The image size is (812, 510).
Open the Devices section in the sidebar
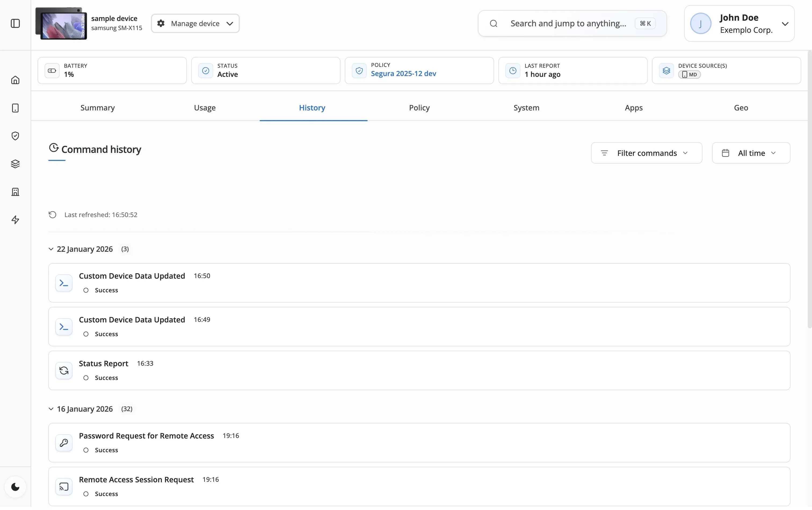point(16,108)
